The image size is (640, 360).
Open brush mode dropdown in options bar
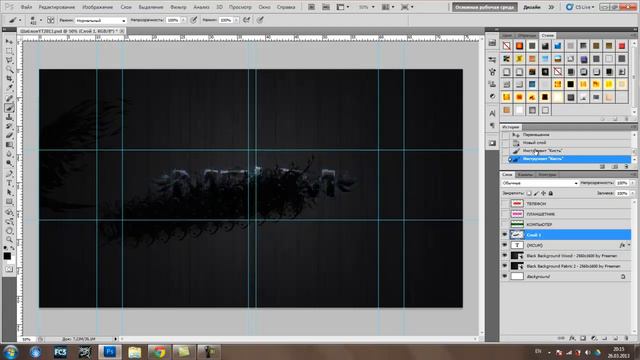[x=100, y=20]
